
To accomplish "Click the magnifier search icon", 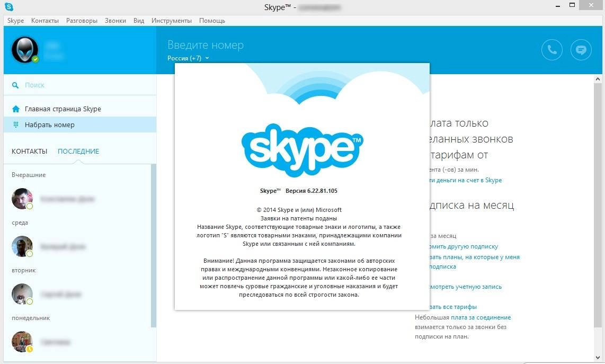I will pyautogui.click(x=15, y=85).
